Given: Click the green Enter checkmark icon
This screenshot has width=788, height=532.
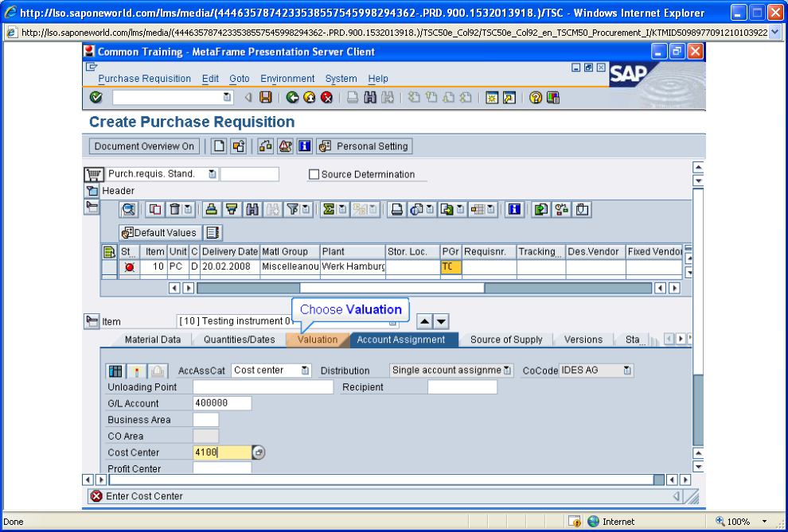Looking at the screenshot, I should [x=96, y=97].
